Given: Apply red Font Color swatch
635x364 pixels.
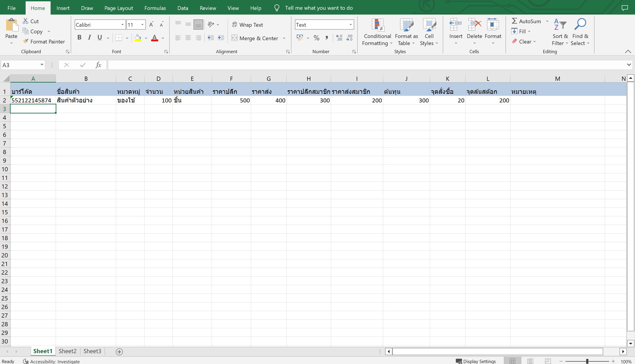Looking at the screenshot, I should tap(155, 38).
